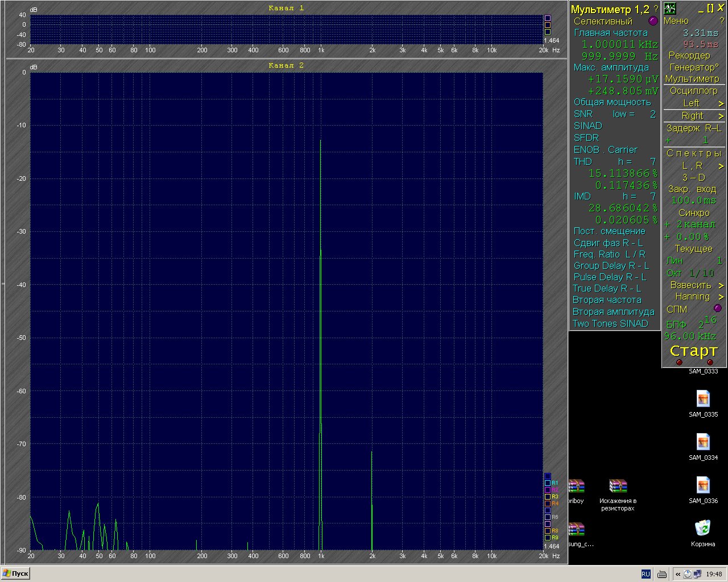Click round clock-like system tray icon
The image size is (728, 582).
click(688, 574)
